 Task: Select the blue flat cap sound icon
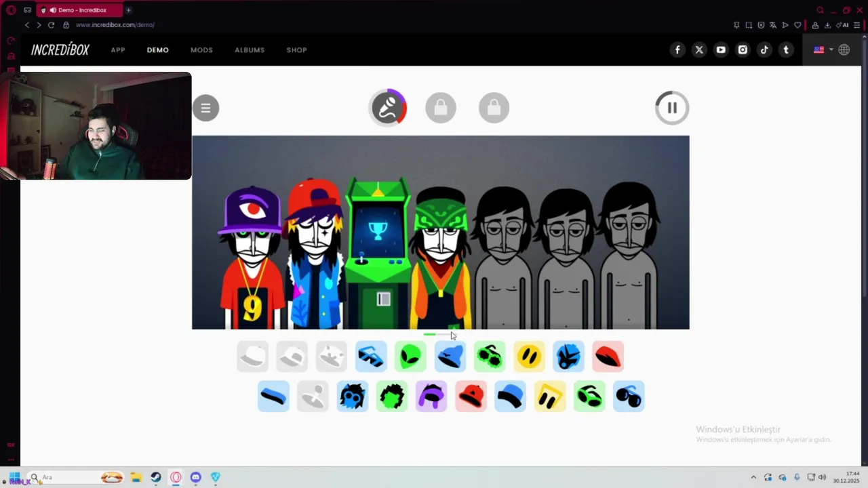[510, 396]
